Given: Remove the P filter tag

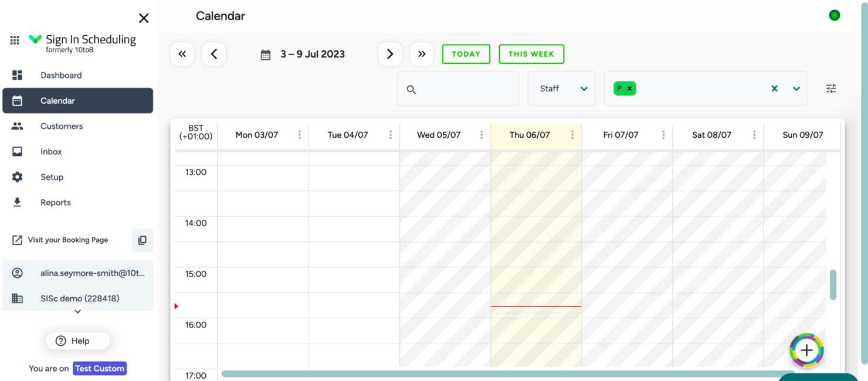Looking at the screenshot, I should (x=629, y=88).
